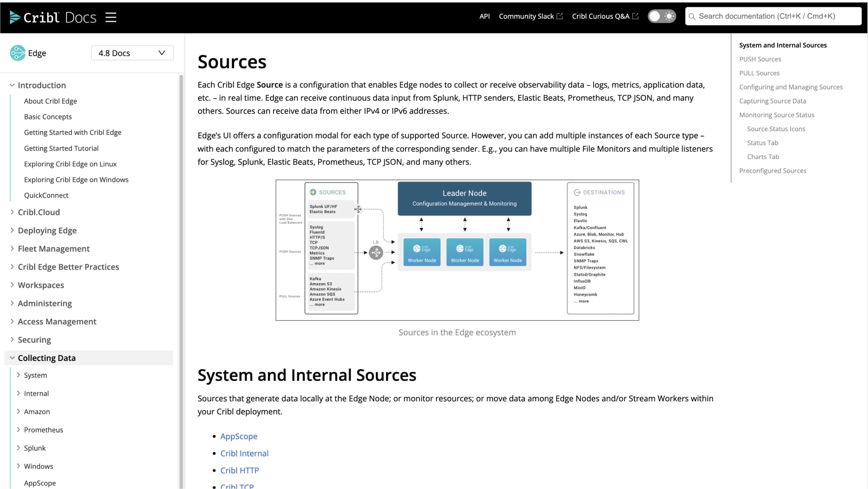The image size is (868, 489).
Task: Open AppScope item in sidebar
Action: (x=40, y=483)
